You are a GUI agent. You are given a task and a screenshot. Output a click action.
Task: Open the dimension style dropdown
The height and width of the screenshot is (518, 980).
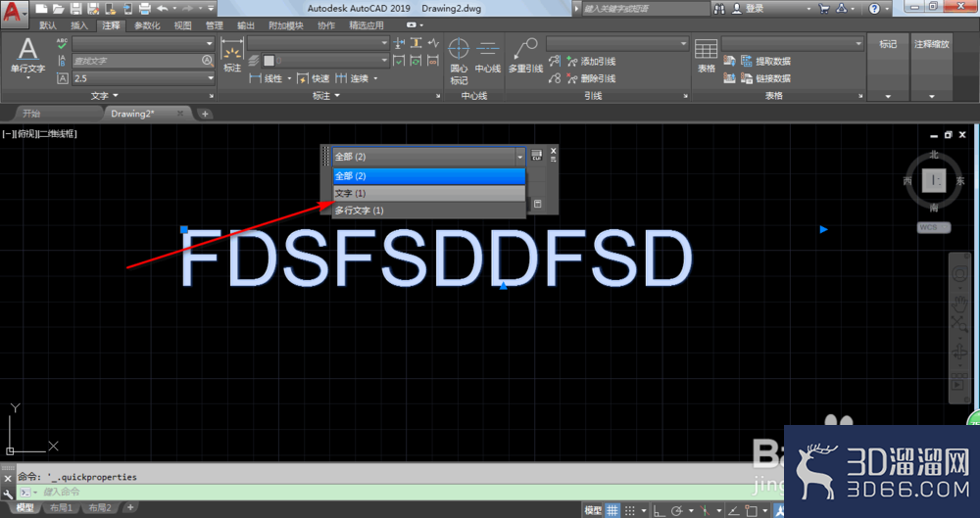coord(318,43)
